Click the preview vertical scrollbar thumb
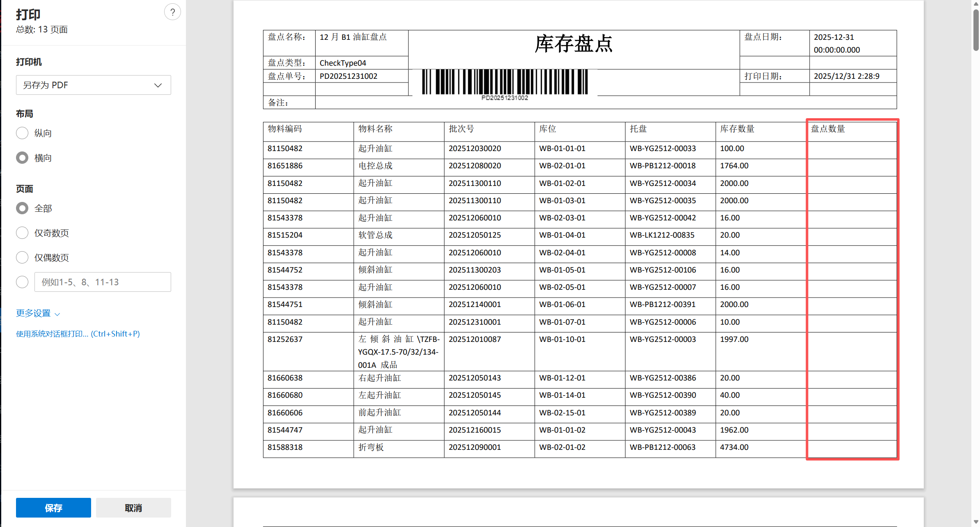 coord(975,31)
